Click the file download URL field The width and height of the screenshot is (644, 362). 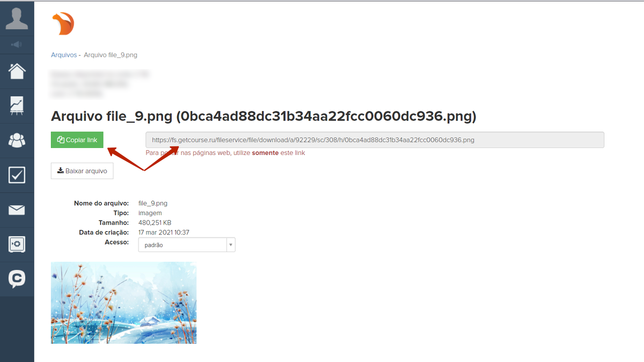[375, 140]
